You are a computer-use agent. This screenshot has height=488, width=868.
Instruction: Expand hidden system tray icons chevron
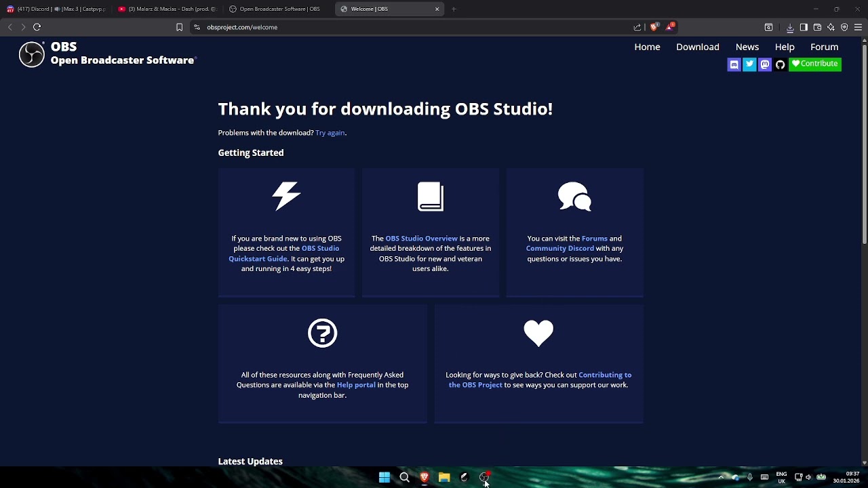721,477
